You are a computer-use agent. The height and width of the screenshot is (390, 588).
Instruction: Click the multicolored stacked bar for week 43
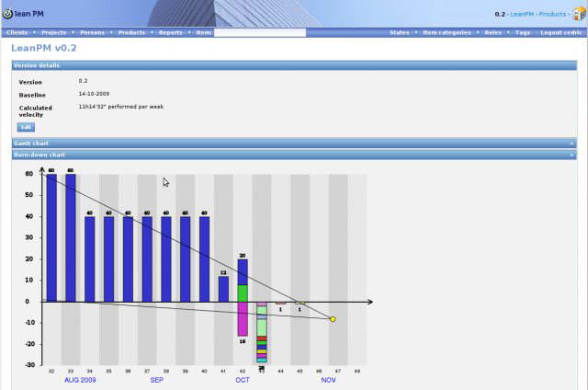[262, 332]
